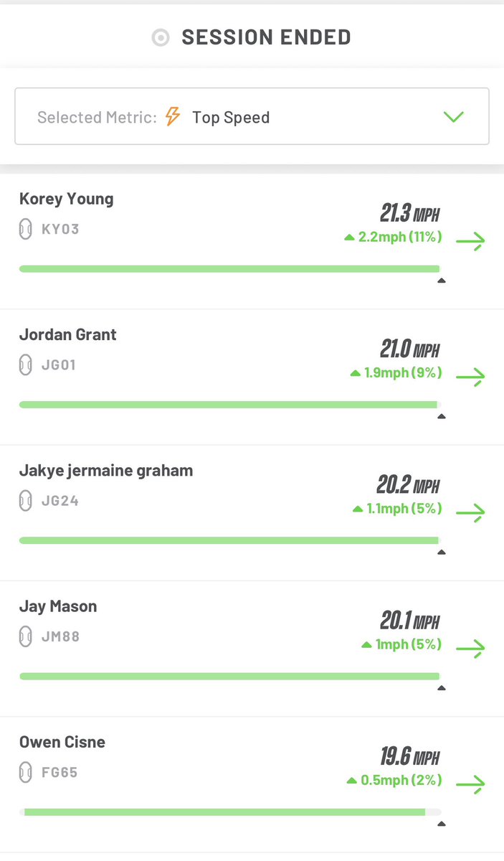Tap the pod icon beside JG24
Viewport: 504px width, 861px height.
click(25, 501)
